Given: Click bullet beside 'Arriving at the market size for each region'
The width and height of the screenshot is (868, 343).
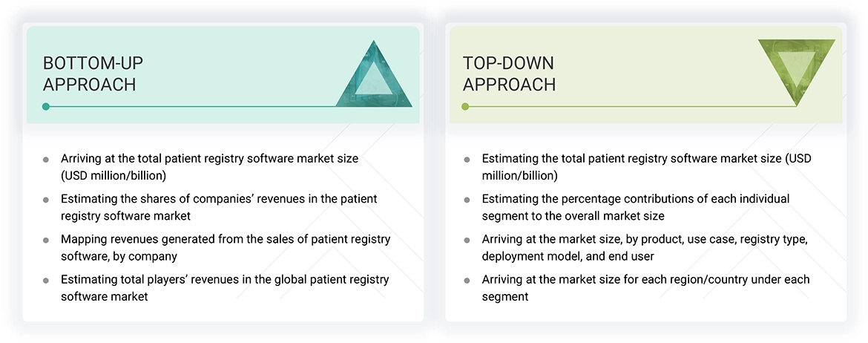Looking at the screenshot, I should click(467, 281).
